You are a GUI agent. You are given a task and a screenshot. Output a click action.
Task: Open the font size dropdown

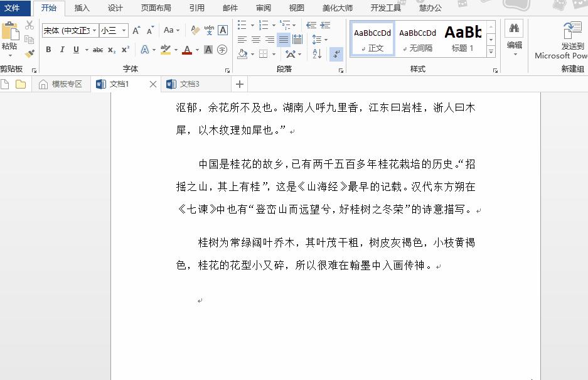coord(123,30)
